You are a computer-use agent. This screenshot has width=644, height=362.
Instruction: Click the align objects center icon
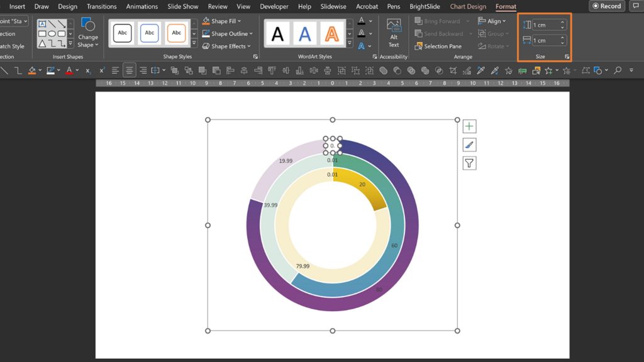(244, 70)
